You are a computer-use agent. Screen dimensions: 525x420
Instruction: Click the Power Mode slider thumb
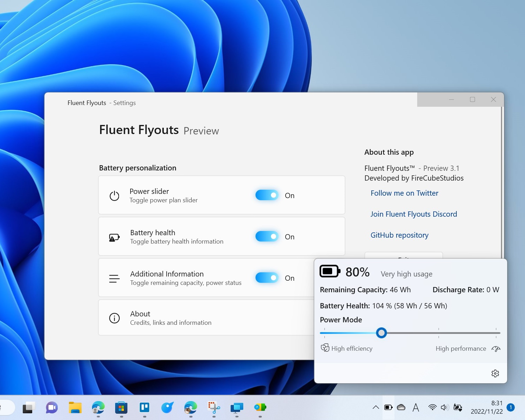[x=381, y=333]
